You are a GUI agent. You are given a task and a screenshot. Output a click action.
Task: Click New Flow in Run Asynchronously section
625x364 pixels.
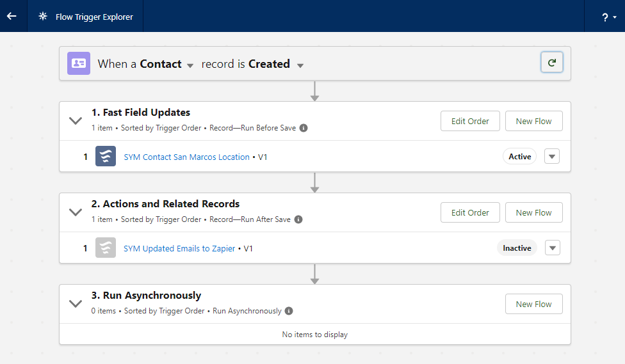pyautogui.click(x=533, y=304)
